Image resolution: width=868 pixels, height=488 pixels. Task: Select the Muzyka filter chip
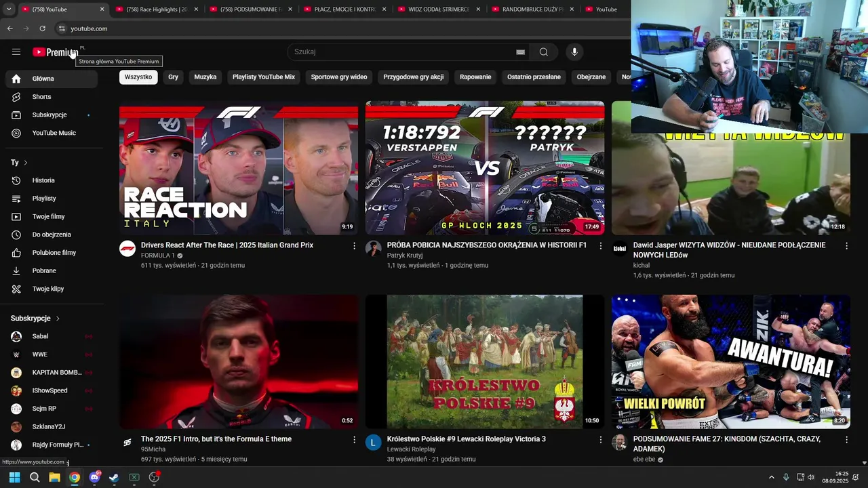tap(205, 77)
